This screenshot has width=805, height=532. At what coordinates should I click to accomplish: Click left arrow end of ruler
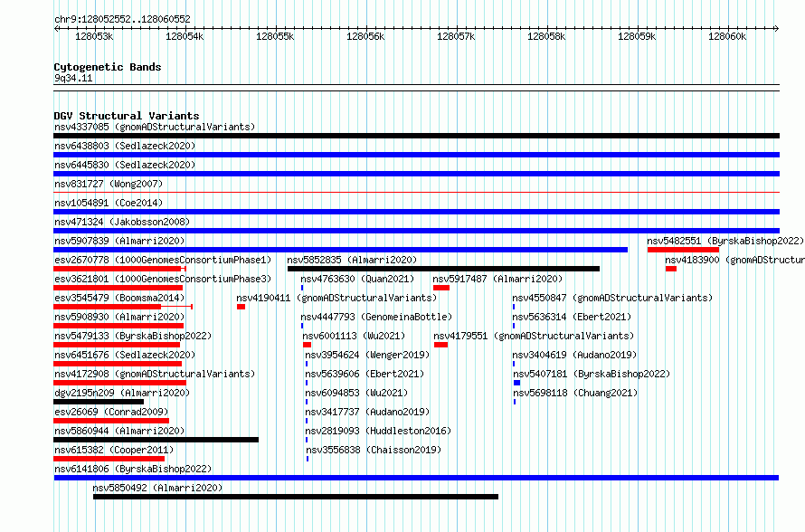point(56,29)
